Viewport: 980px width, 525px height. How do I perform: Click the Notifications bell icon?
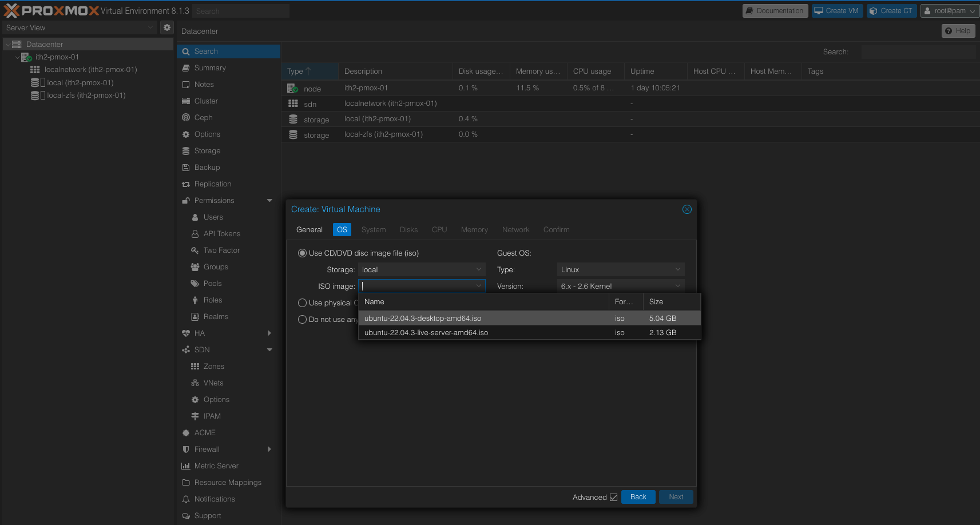186,499
